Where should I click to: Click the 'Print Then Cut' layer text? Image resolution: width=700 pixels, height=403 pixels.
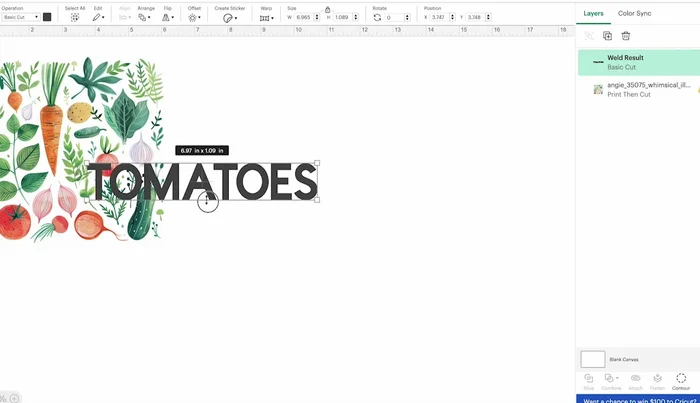pyautogui.click(x=629, y=95)
